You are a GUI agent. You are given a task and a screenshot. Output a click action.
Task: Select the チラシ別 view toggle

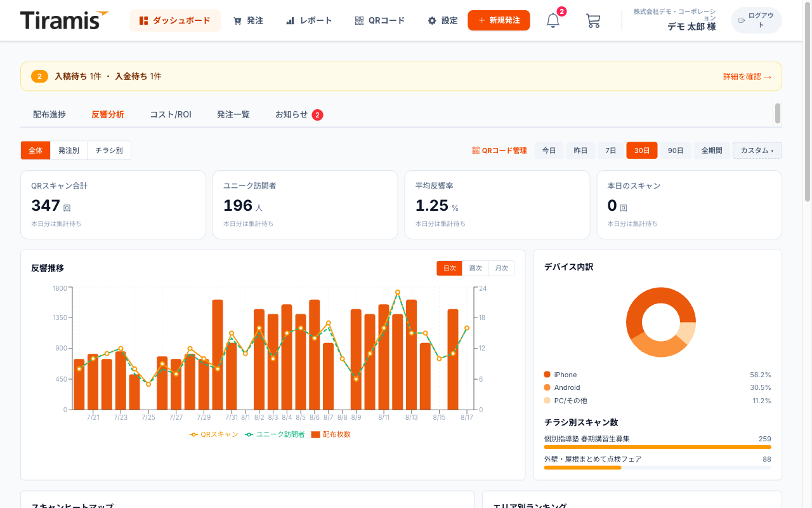point(109,150)
